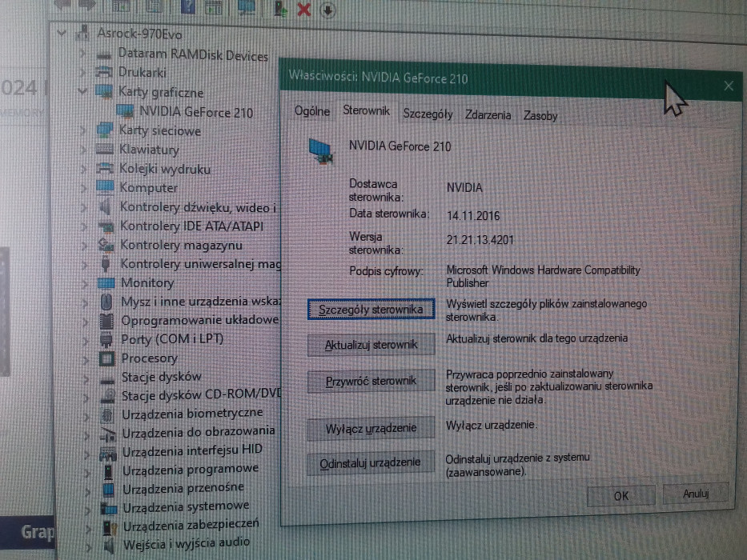Expand the Monitory category arrow
The width and height of the screenshot is (747, 560).
click(x=86, y=284)
